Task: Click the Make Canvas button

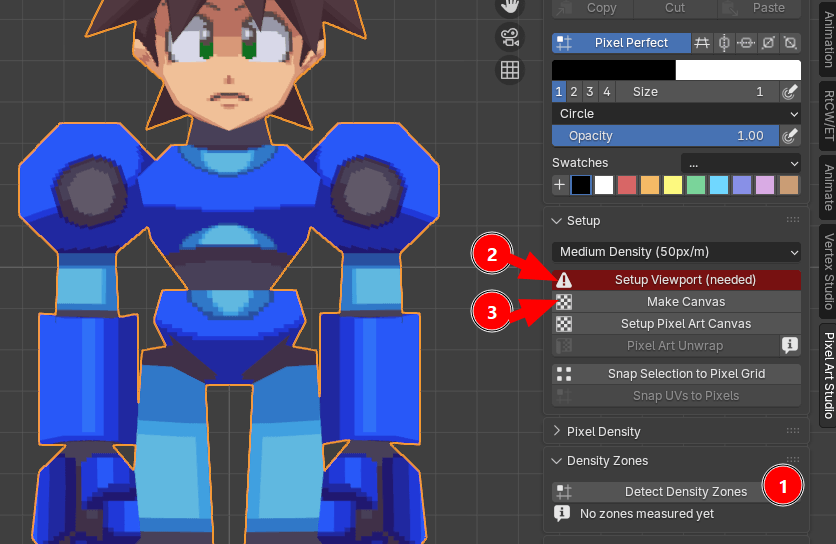Action: [677, 302]
